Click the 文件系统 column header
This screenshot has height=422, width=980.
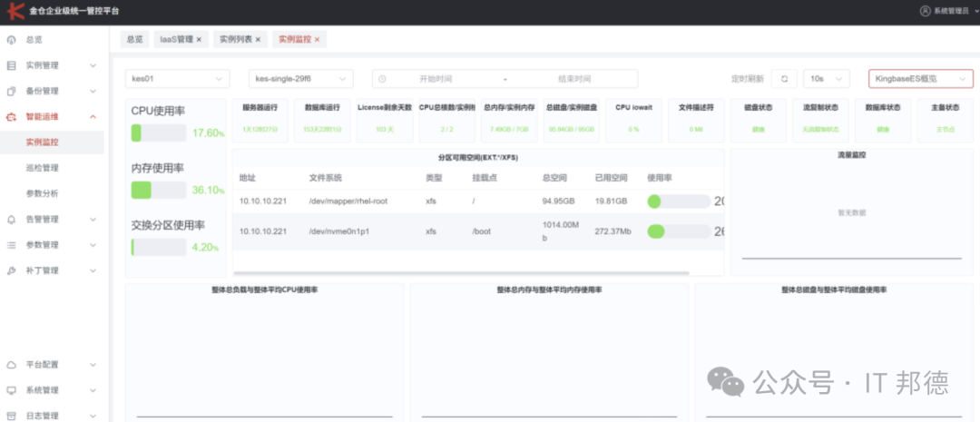pos(325,178)
